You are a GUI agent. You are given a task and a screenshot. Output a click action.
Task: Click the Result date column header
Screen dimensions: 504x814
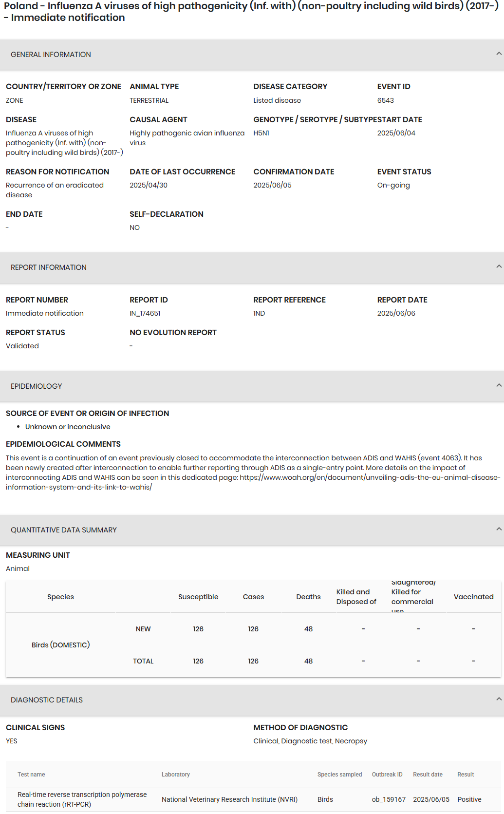click(x=428, y=775)
